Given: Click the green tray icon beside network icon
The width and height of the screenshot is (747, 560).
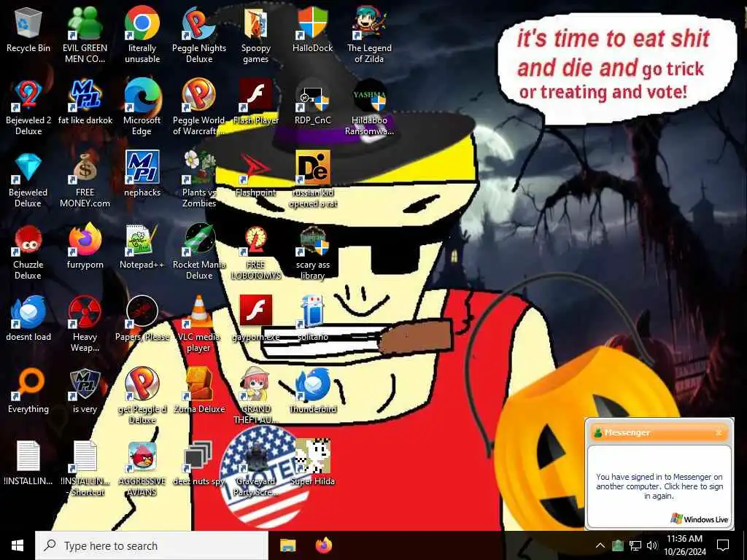Looking at the screenshot, I should (x=618, y=545).
